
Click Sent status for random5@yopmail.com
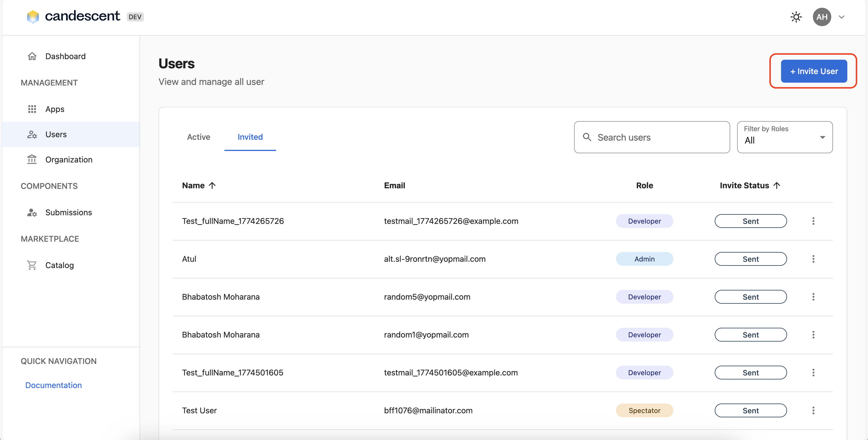coord(750,297)
